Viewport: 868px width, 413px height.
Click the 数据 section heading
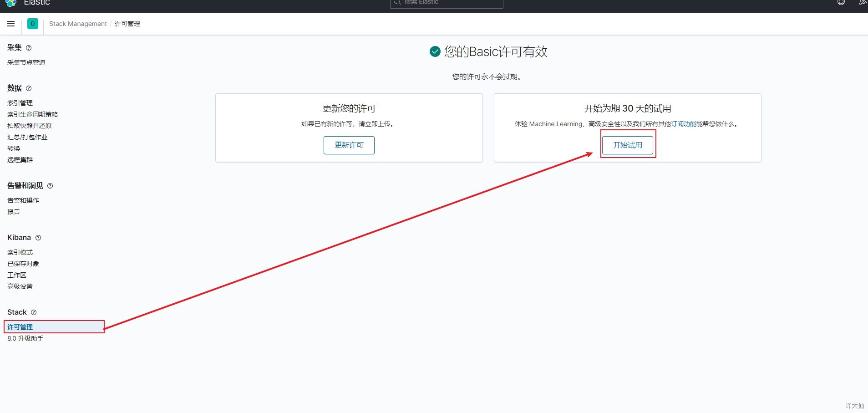coord(15,88)
